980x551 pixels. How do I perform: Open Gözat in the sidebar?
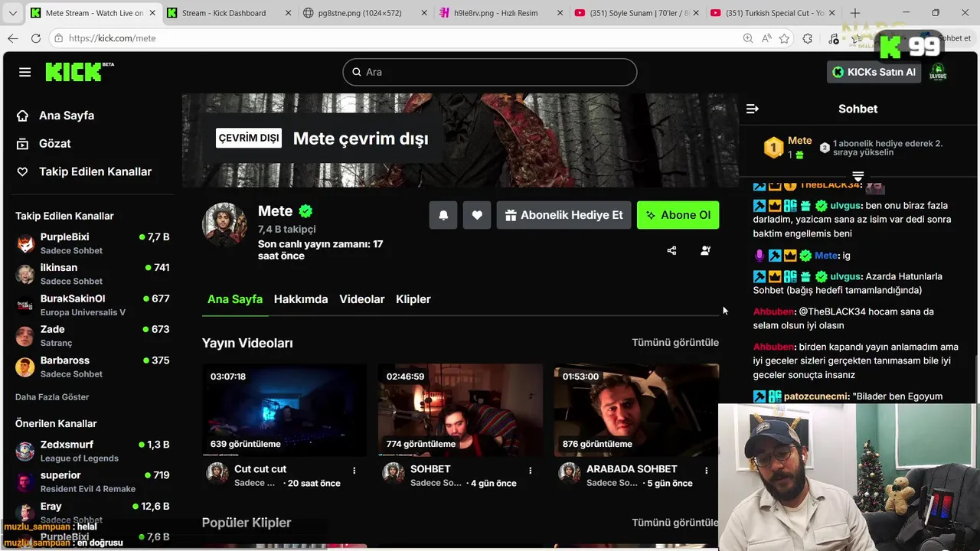click(x=44, y=144)
